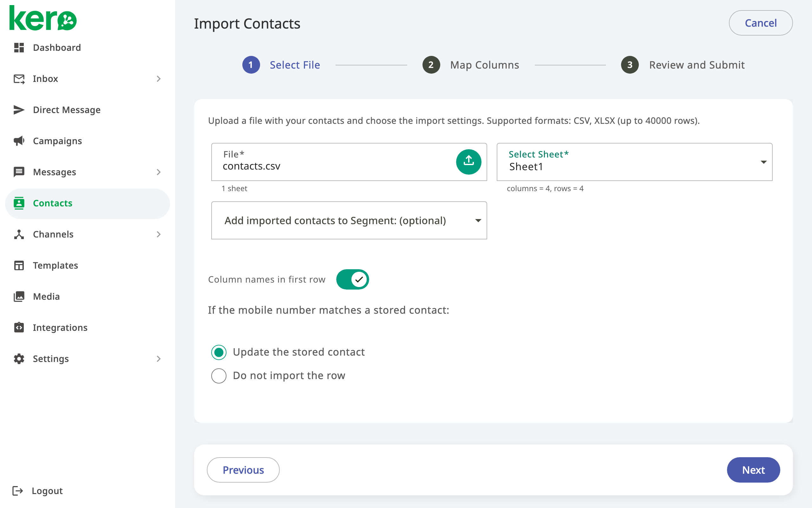Click the Inbox envelope icon
This screenshot has height=508, width=812.
(19, 79)
